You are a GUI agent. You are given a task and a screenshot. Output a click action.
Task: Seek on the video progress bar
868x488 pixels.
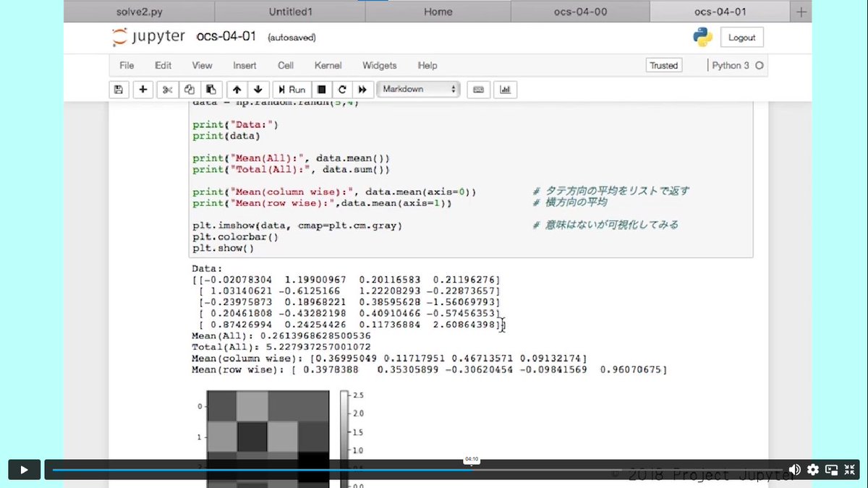tap(418, 470)
